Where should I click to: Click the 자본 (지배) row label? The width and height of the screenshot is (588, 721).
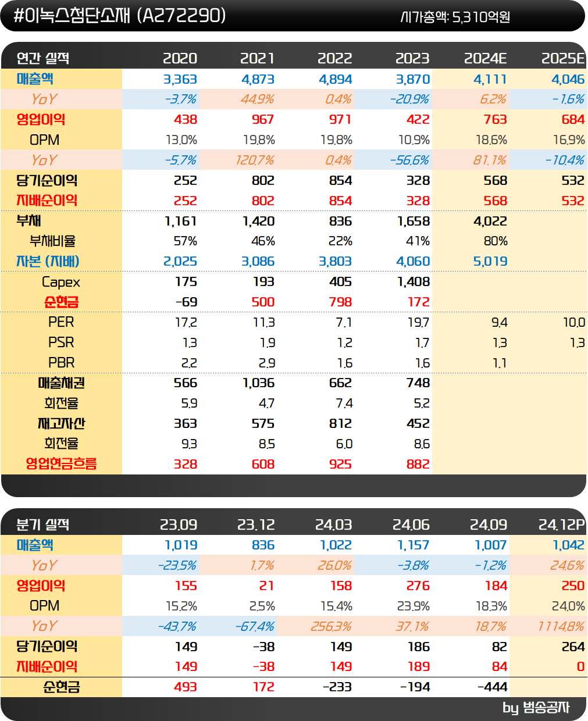[48, 262]
